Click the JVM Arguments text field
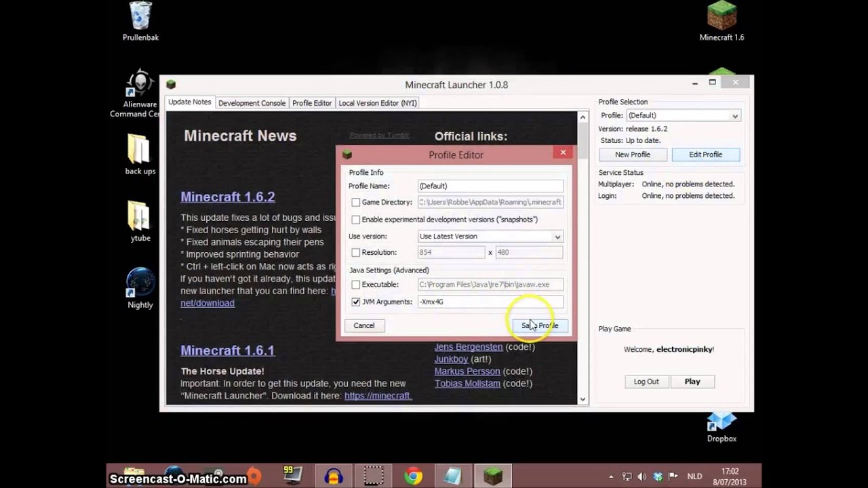The image size is (868, 488). (x=490, y=302)
